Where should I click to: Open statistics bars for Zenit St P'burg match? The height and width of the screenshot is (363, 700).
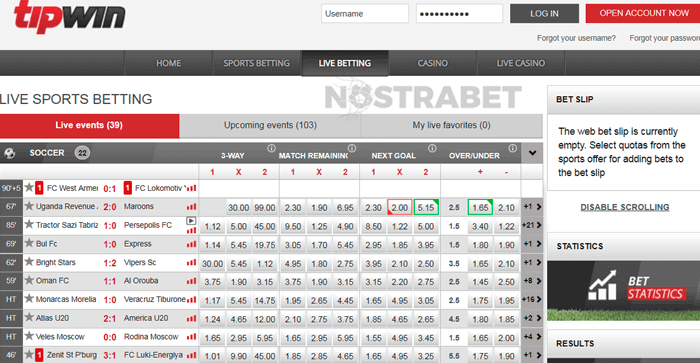tap(192, 355)
